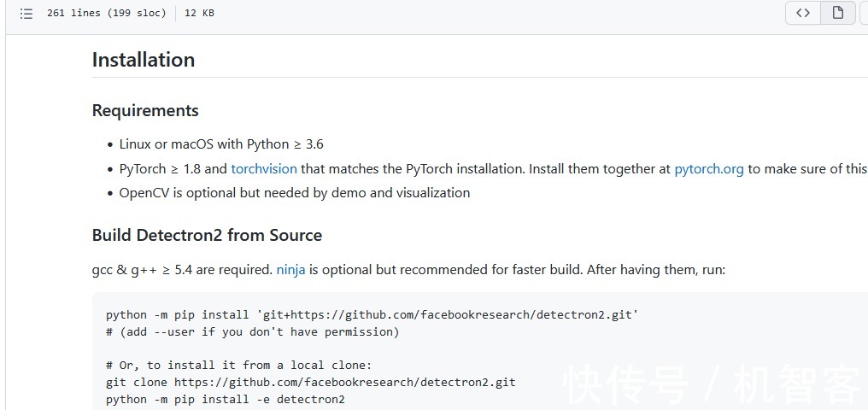Click the 12 KB file size label

tap(199, 14)
